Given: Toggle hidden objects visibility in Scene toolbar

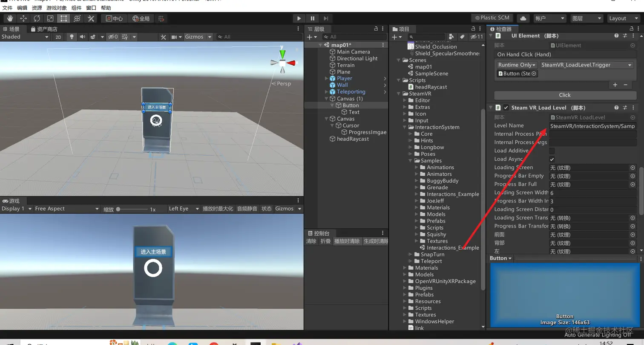Looking at the screenshot, I should [x=113, y=37].
